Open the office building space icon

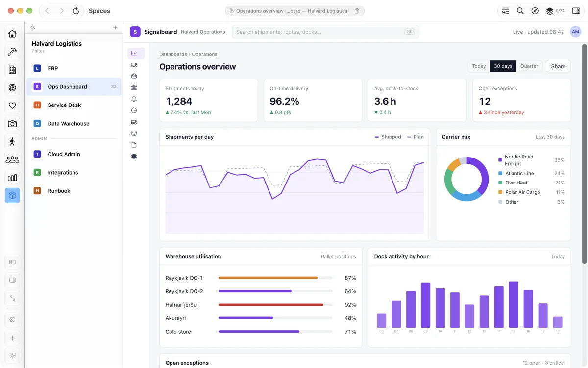(x=12, y=70)
